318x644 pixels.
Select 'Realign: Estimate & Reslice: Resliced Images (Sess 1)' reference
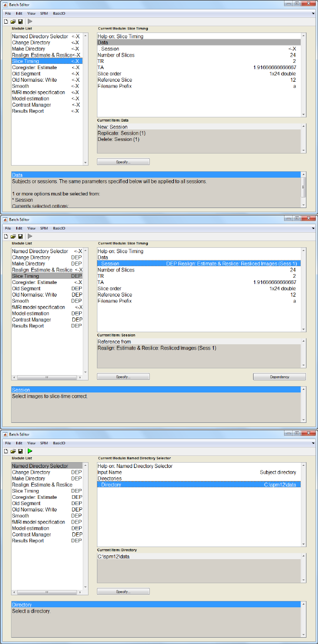[199, 348]
